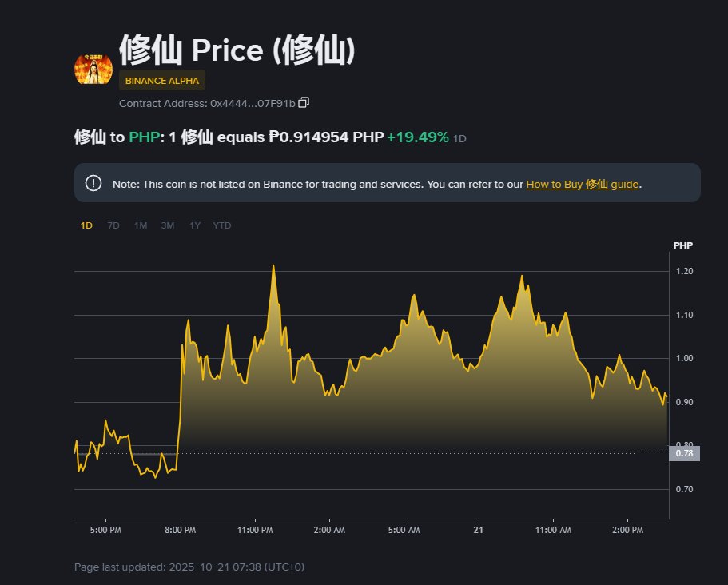Click the 修仙 Price (修仙) heading
This screenshot has width=728, height=585.
pos(237,50)
